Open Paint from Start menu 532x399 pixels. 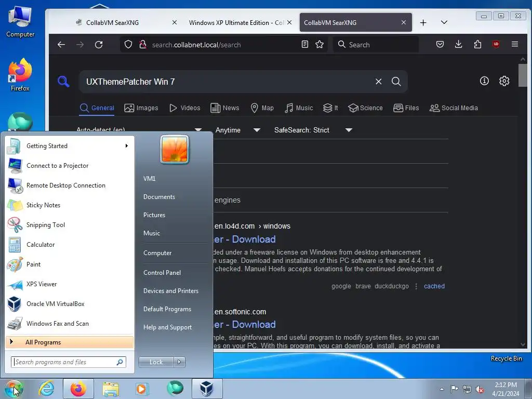70,264
